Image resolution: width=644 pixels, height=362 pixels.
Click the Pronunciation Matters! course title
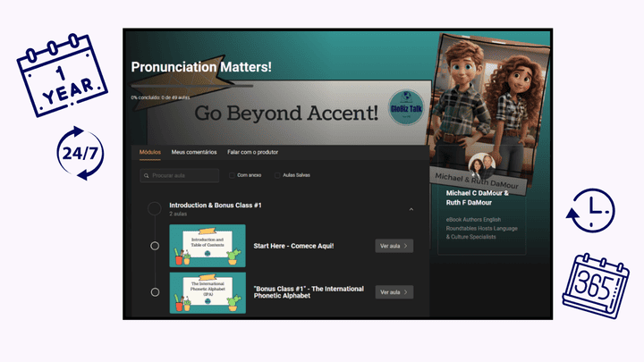click(201, 67)
